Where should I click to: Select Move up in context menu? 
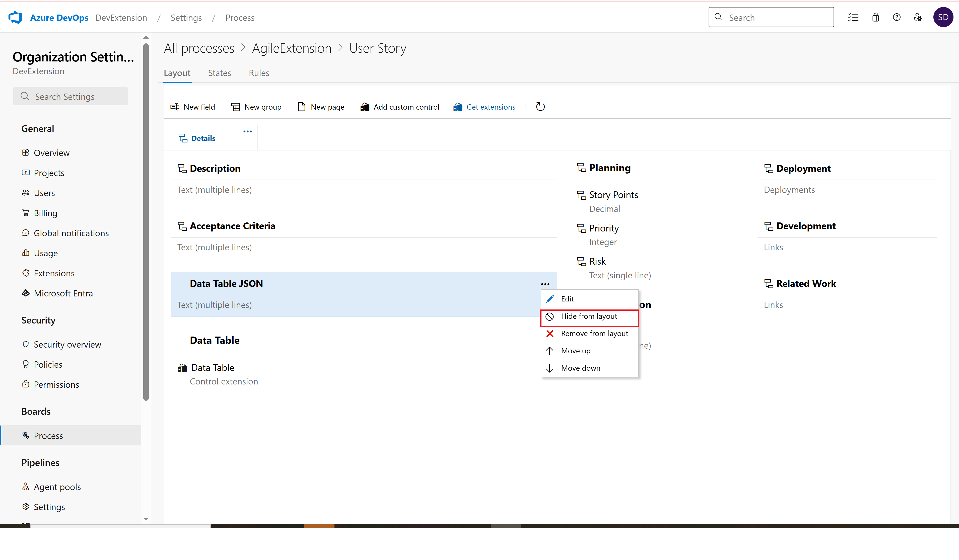point(575,351)
